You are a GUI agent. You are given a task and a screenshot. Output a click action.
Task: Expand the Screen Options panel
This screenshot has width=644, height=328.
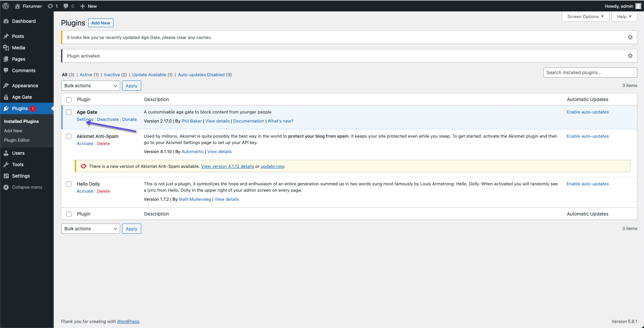(585, 16)
